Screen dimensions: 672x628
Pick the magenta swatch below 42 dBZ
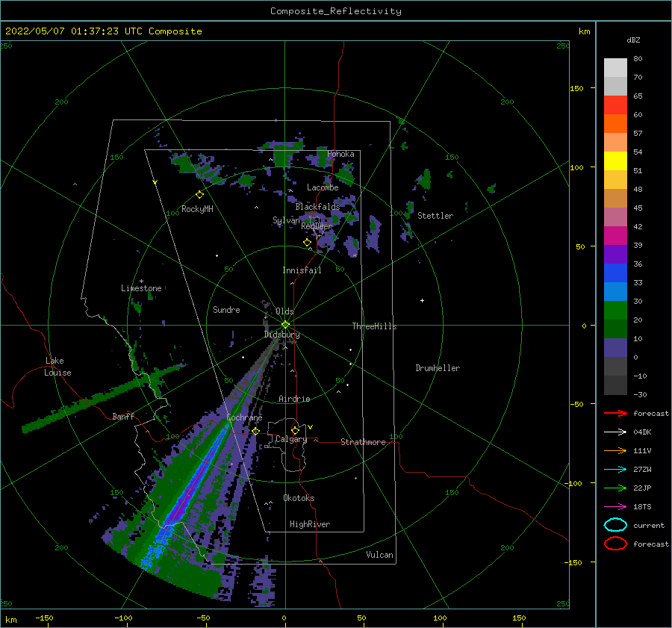point(615,235)
